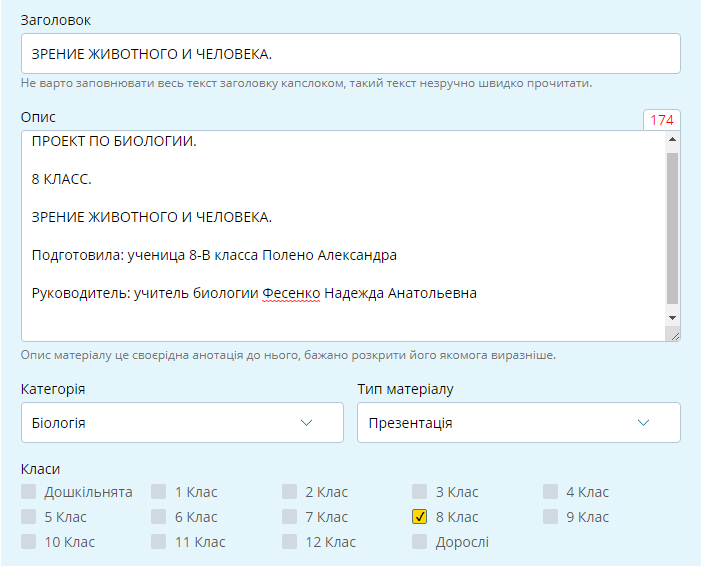704x566 pixels.
Task: Check the Дошкільнята checkbox
Action: (x=28, y=491)
